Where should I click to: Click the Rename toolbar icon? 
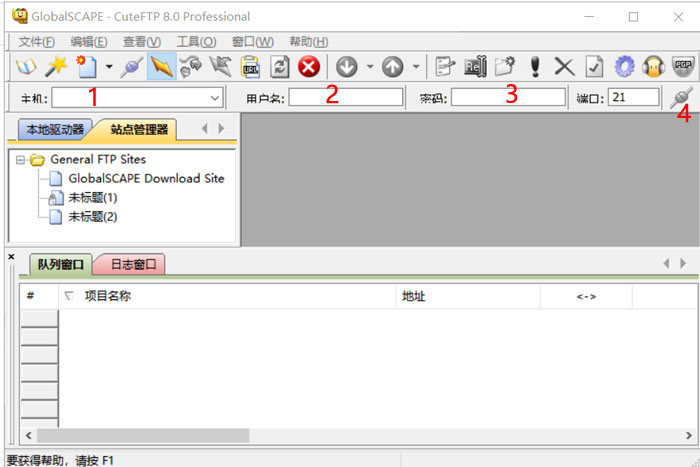pyautogui.click(x=475, y=67)
